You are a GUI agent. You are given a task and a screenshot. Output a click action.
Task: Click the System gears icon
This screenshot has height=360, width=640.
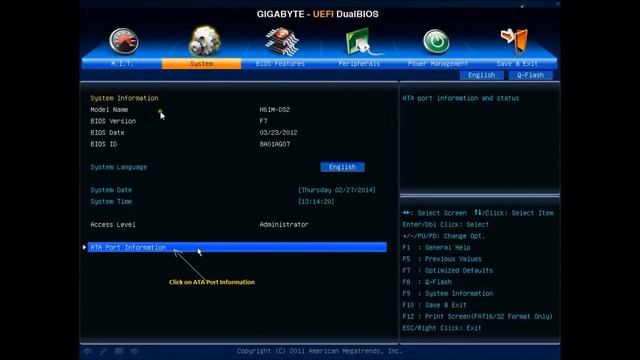point(204,41)
